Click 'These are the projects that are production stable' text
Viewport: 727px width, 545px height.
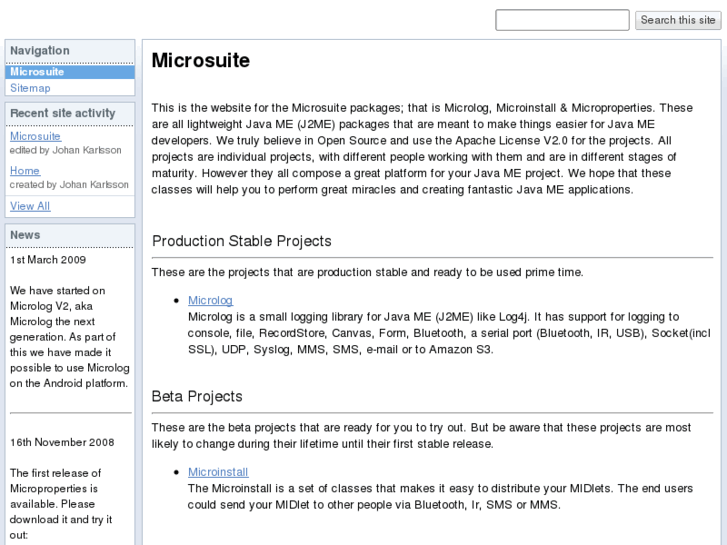(x=367, y=272)
